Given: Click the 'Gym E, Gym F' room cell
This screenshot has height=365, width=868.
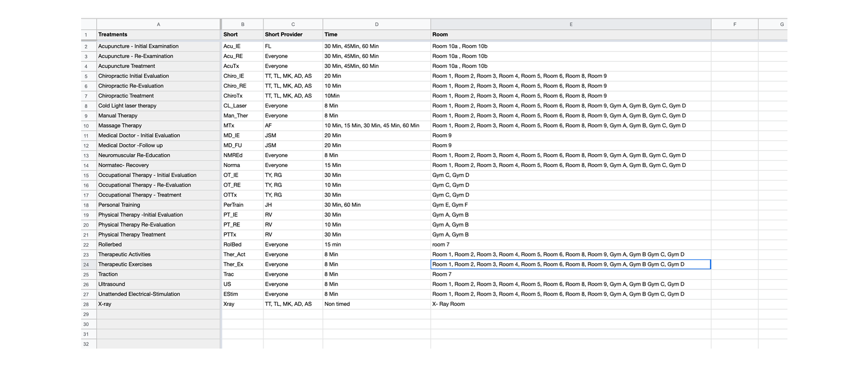Looking at the screenshot, I should (571, 205).
